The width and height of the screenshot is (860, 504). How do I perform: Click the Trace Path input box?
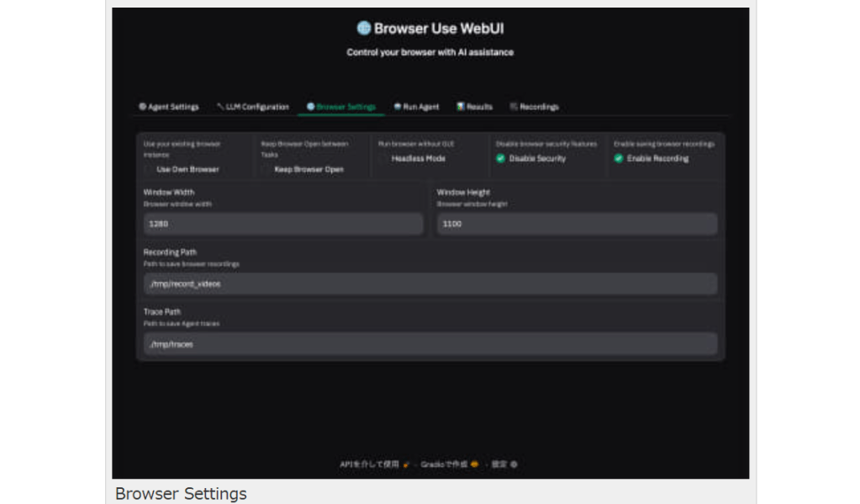coord(430,344)
